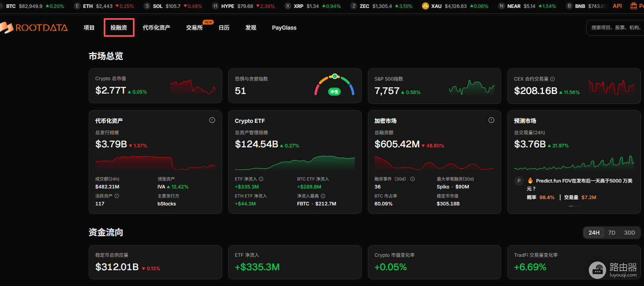Viewport: 644px width, 286px height.
Task: Click the 恐惧与贪婪指数 gauge
Action: pos(334,85)
